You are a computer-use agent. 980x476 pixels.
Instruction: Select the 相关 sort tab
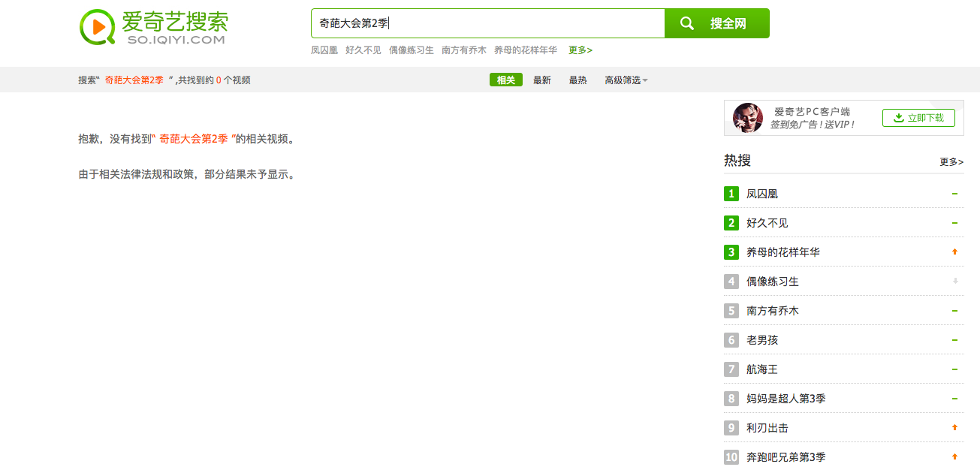pos(505,80)
